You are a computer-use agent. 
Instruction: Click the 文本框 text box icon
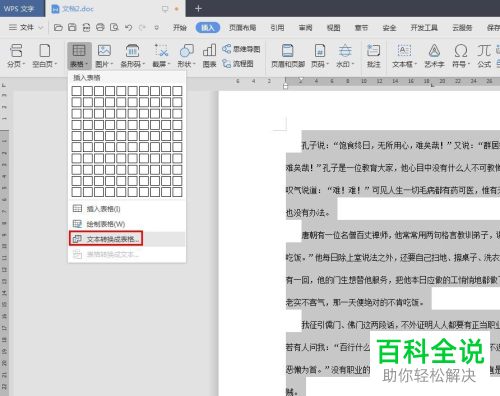coord(404,51)
